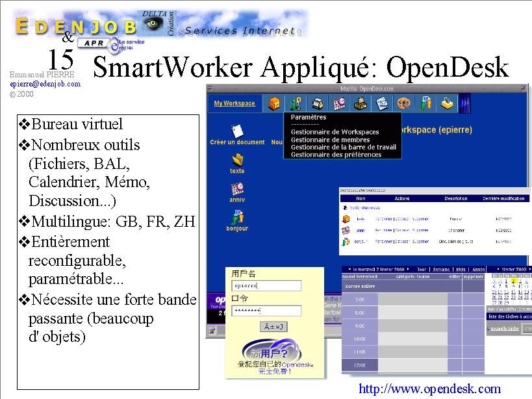Choose Gestionnaire des préférences menu entry

point(336,155)
